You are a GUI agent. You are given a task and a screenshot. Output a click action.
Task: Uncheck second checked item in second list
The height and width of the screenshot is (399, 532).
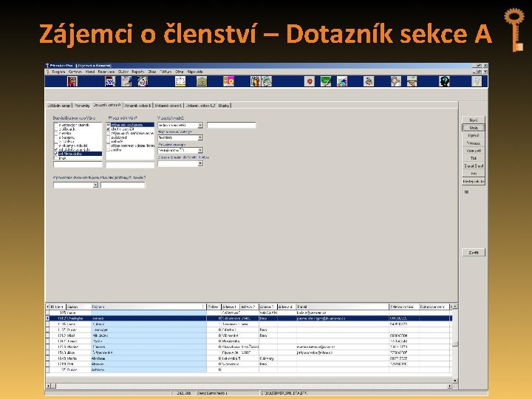click(109, 129)
